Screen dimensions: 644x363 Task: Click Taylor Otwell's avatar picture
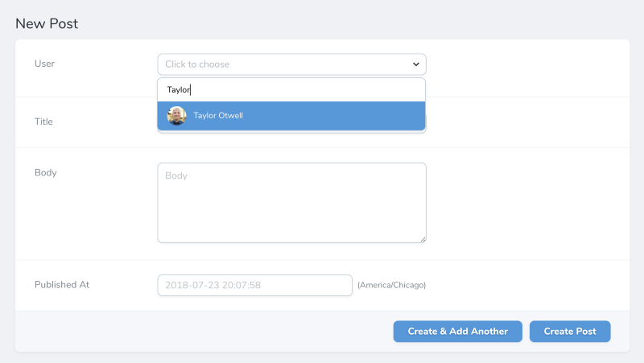pos(176,116)
